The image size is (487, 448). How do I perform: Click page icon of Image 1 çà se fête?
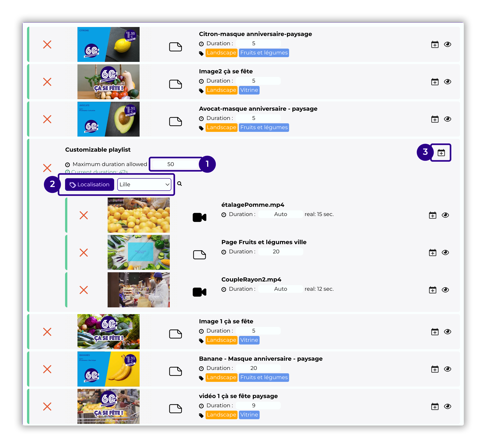click(x=175, y=334)
